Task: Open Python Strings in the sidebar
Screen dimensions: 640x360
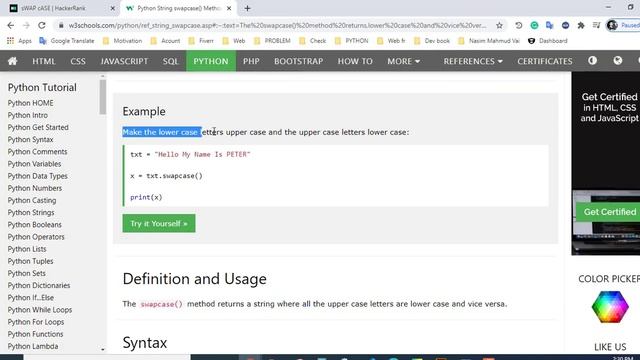Action: (31, 212)
